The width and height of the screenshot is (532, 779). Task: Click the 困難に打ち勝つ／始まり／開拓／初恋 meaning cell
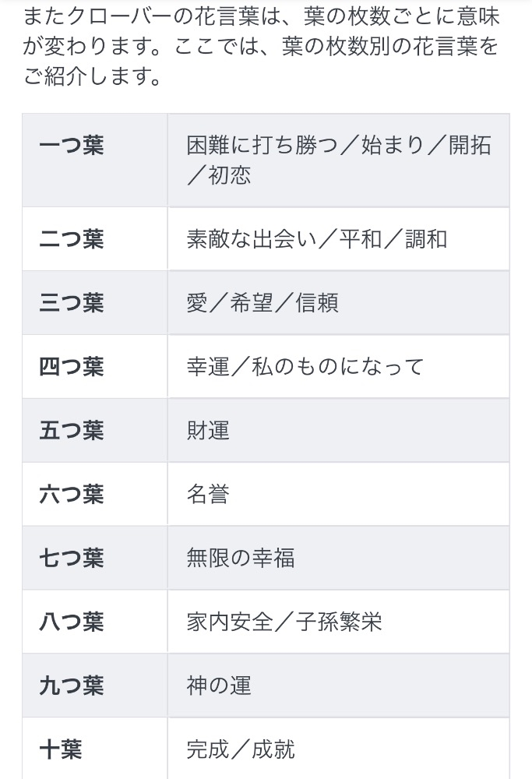[338, 160]
